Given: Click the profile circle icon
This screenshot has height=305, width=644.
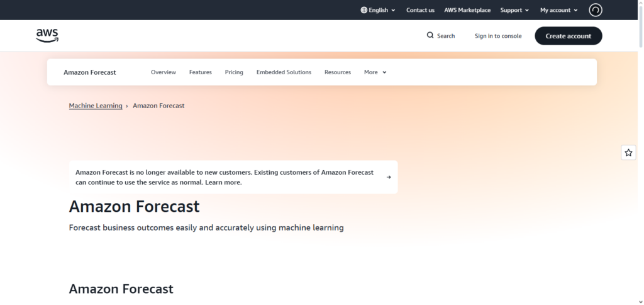Looking at the screenshot, I should [x=596, y=10].
